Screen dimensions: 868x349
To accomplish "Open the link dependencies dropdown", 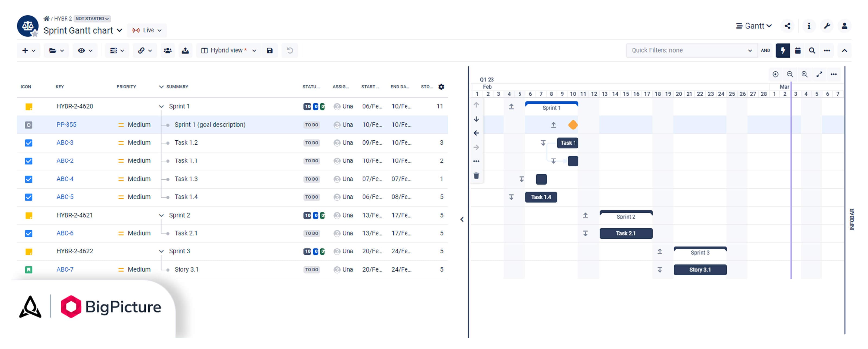I will click(145, 50).
